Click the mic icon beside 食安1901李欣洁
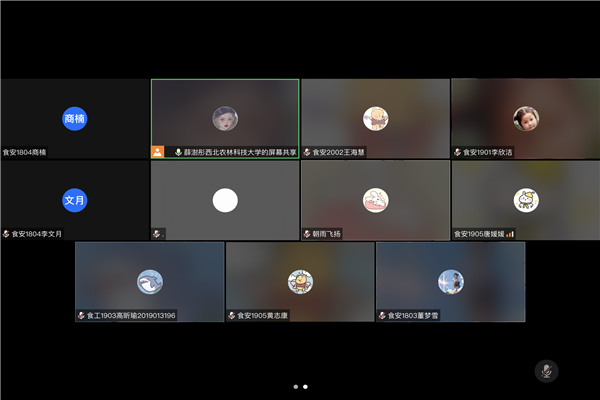The width and height of the screenshot is (600, 400). [458, 152]
